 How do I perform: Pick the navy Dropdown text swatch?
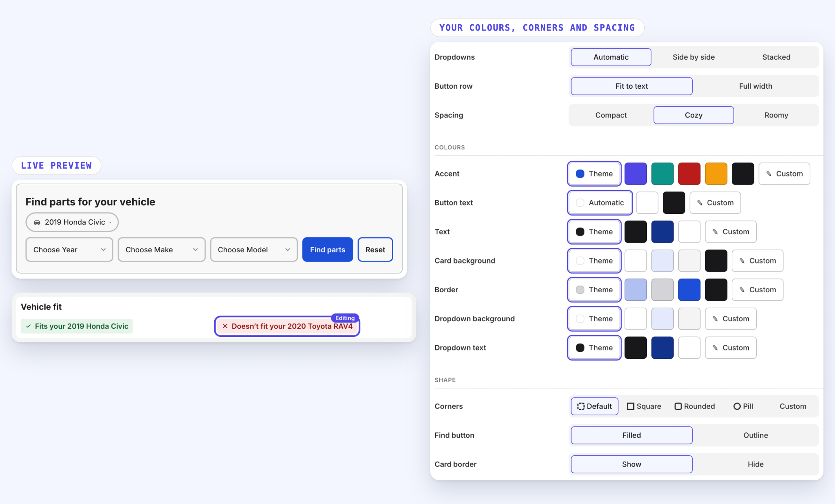tap(662, 348)
